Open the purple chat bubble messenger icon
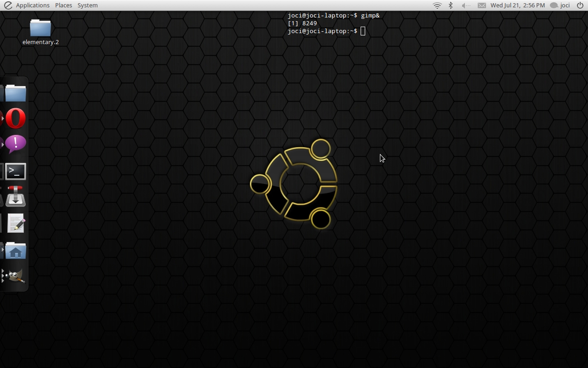This screenshot has width=588, height=368. point(16,144)
